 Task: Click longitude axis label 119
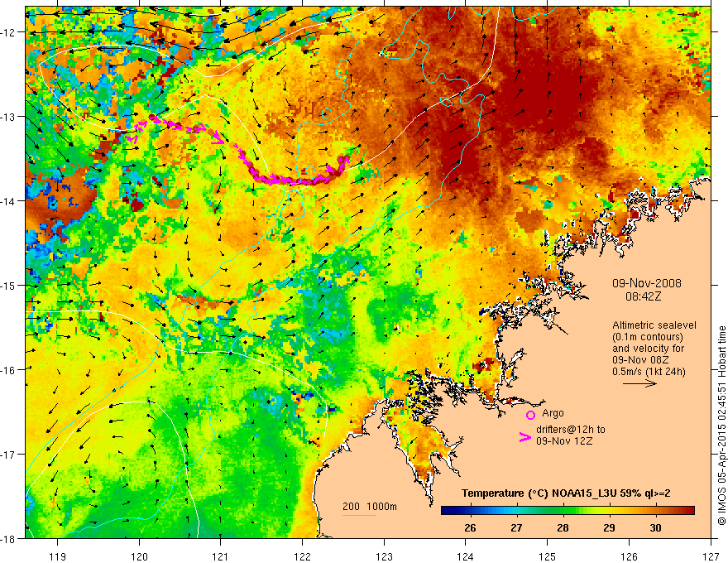tap(58, 556)
